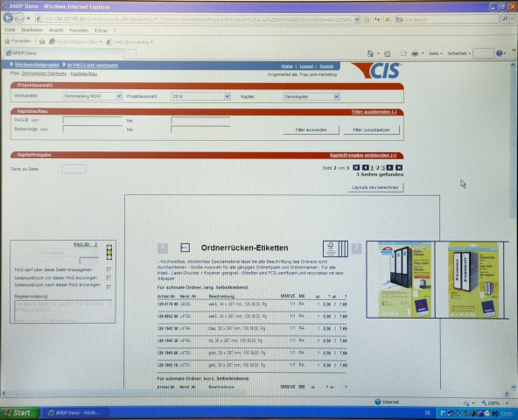518x420 pixels.
Task: Toggle 'Seitenumbruch vor dieser PAG erzwingen' checkbox
Action: (x=108, y=278)
